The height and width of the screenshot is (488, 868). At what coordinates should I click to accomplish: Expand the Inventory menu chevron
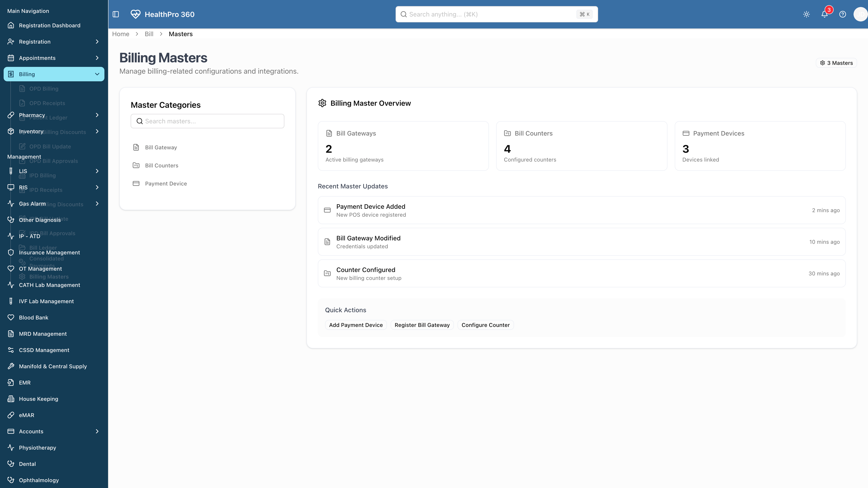click(x=97, y=131)
